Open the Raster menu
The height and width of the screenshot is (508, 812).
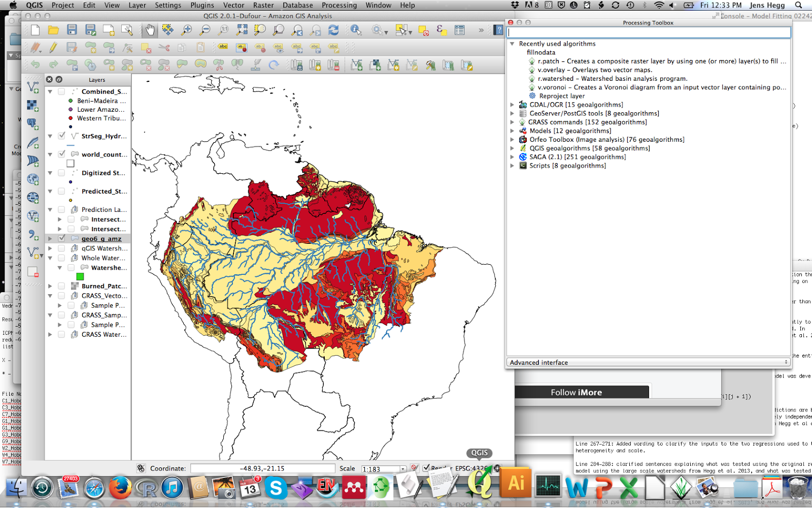(x=263, y=5)
